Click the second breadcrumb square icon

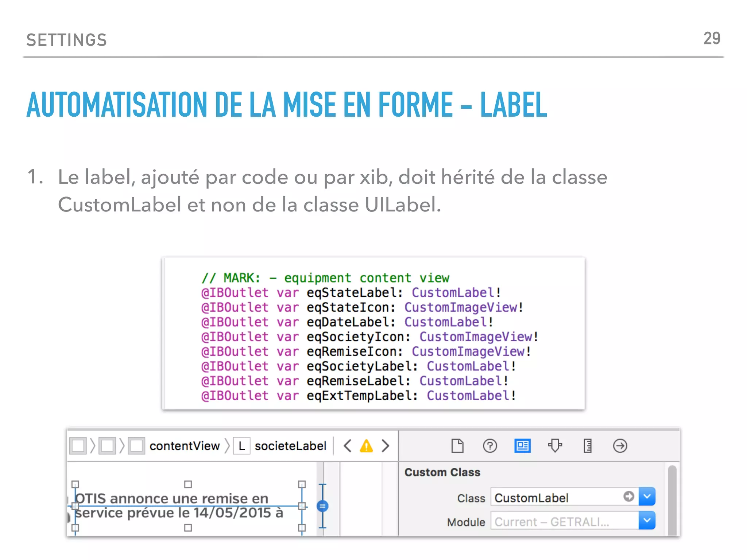[107, 446]
